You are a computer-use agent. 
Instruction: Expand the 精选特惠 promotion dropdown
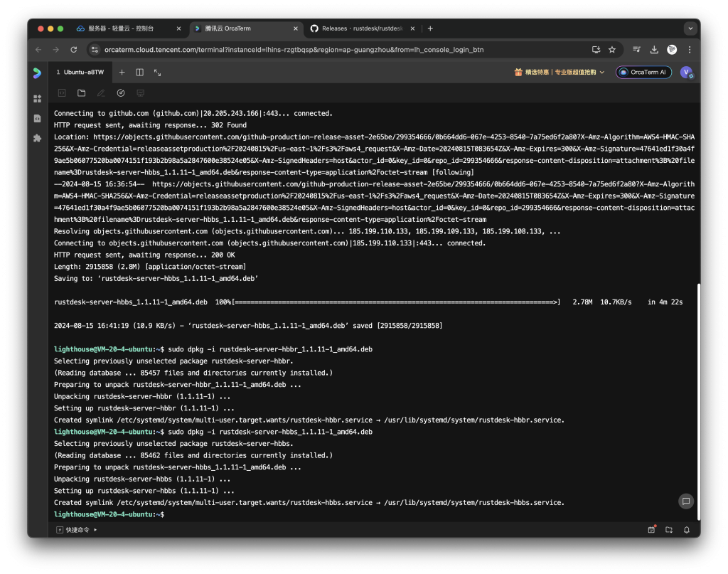pyautogui.click(x=560, y=73)
